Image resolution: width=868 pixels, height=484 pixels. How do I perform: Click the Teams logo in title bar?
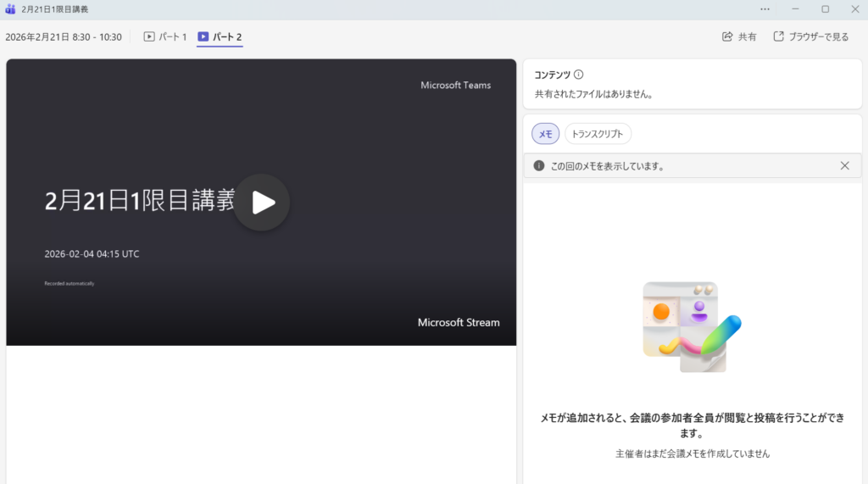(x=10, y=9)
